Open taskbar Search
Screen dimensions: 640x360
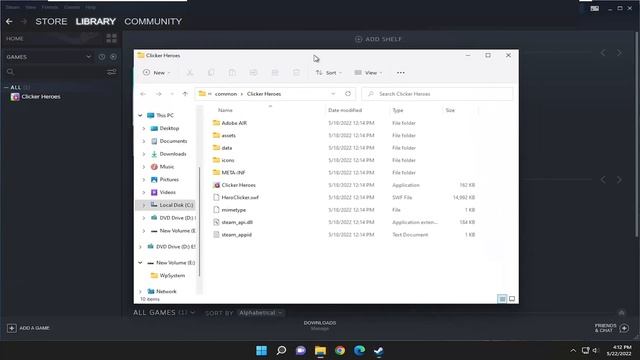[281, 351]
